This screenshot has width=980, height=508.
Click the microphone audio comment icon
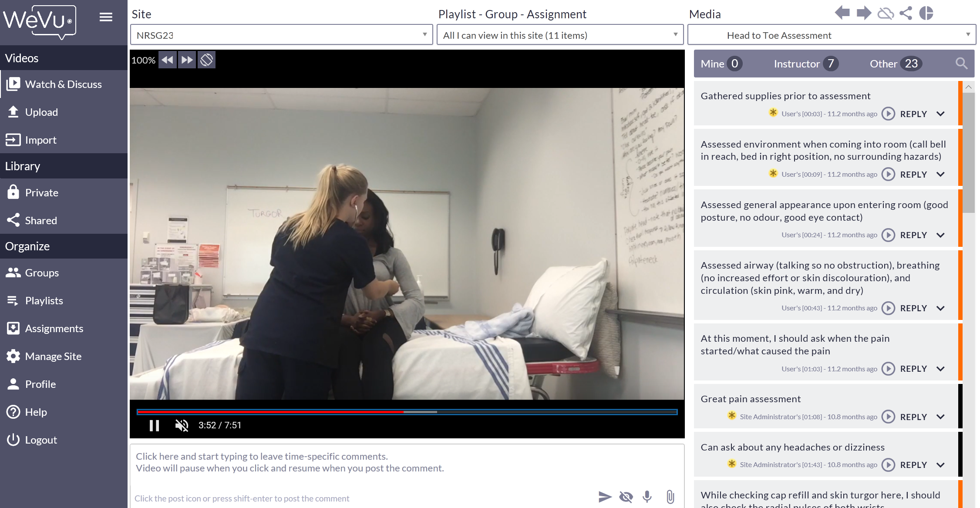pos(647,497)
